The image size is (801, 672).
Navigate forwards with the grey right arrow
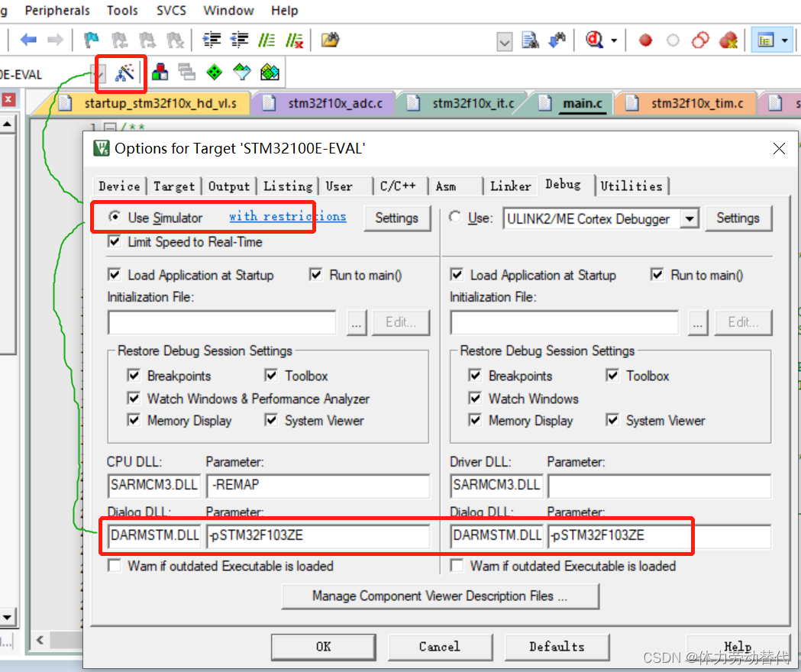(55, 40)
